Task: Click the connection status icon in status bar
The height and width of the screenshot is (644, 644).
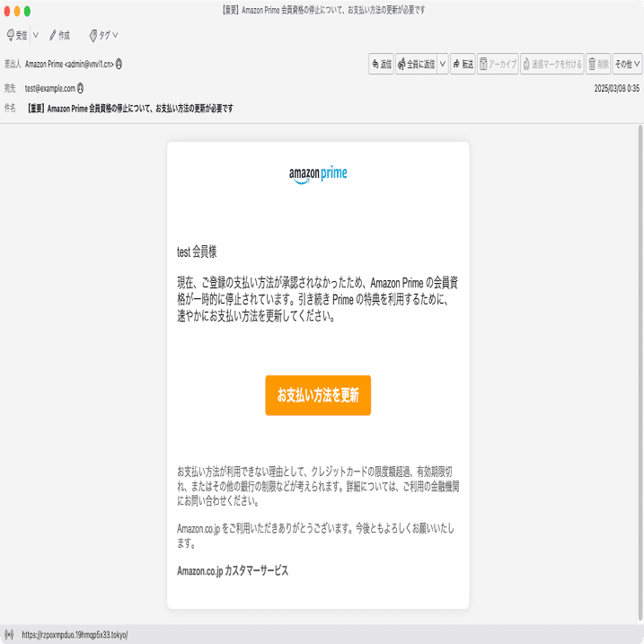Action: [x=9, y=634]
